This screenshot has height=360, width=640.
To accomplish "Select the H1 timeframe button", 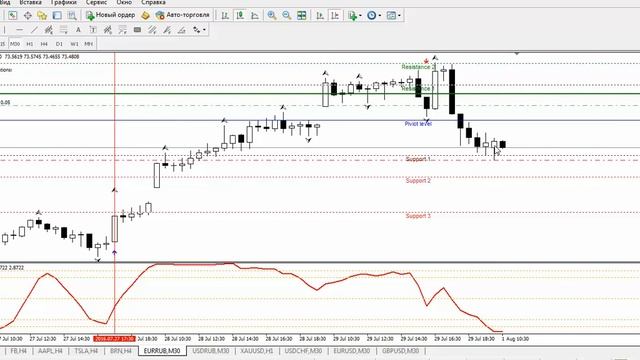I will 30,44.
